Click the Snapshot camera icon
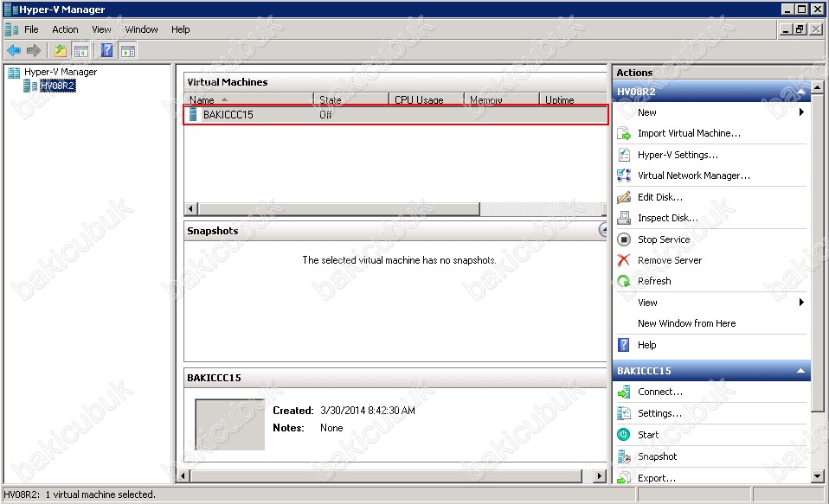Image resolution: width=829 pixels, height=504 pixels. [624, 456]
